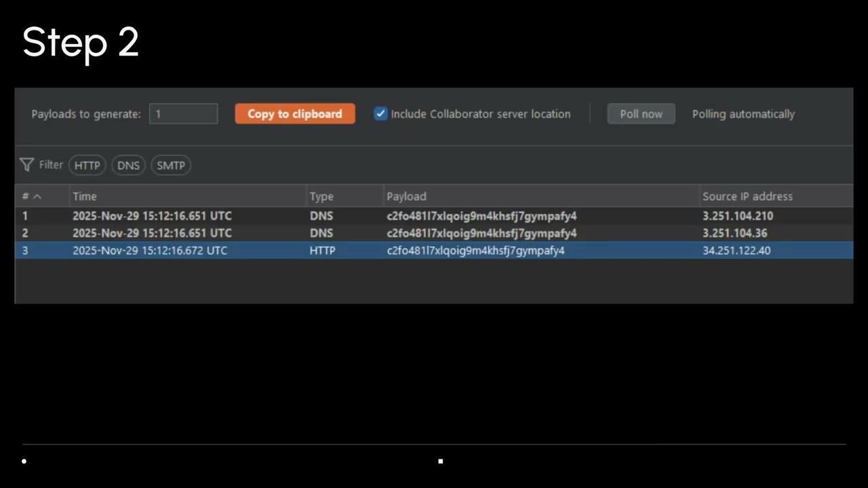Toggle Include Collaborator server location checkbox
This screenshot has height=488, width=868.
[380, 114]
